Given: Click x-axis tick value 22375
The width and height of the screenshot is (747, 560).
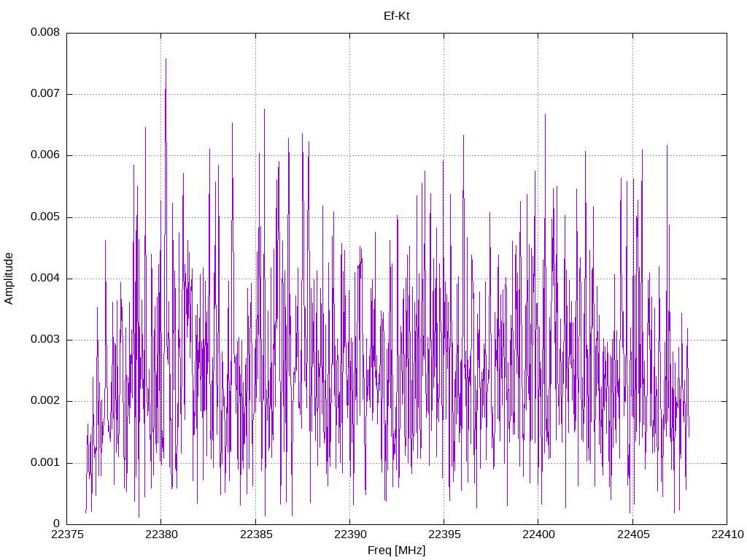Looking at the screenshot, I should [x=67, y=534].
